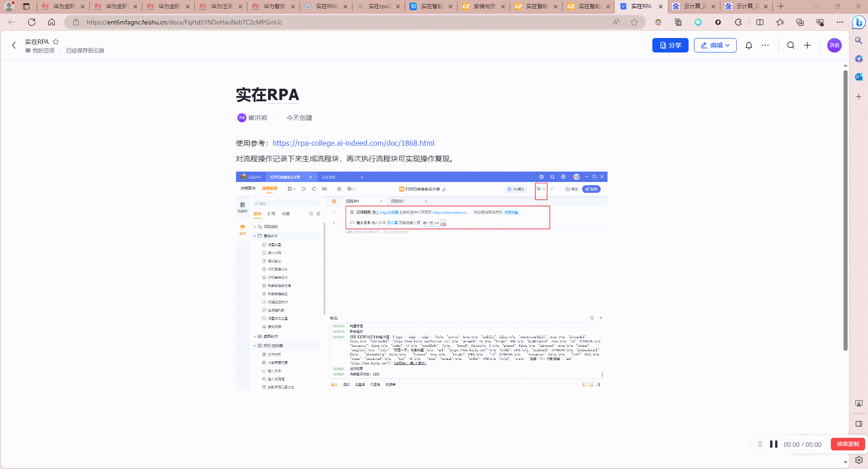Close the 华为智慧 tab
The image size is (868, 469).
pyautogui.click(x=293, y=6)
